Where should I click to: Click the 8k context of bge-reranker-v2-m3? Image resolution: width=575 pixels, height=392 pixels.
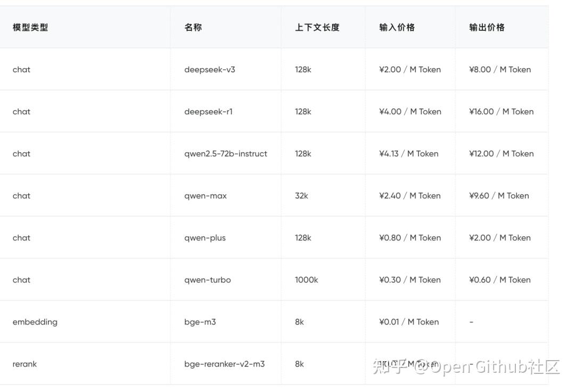point(299,364)
